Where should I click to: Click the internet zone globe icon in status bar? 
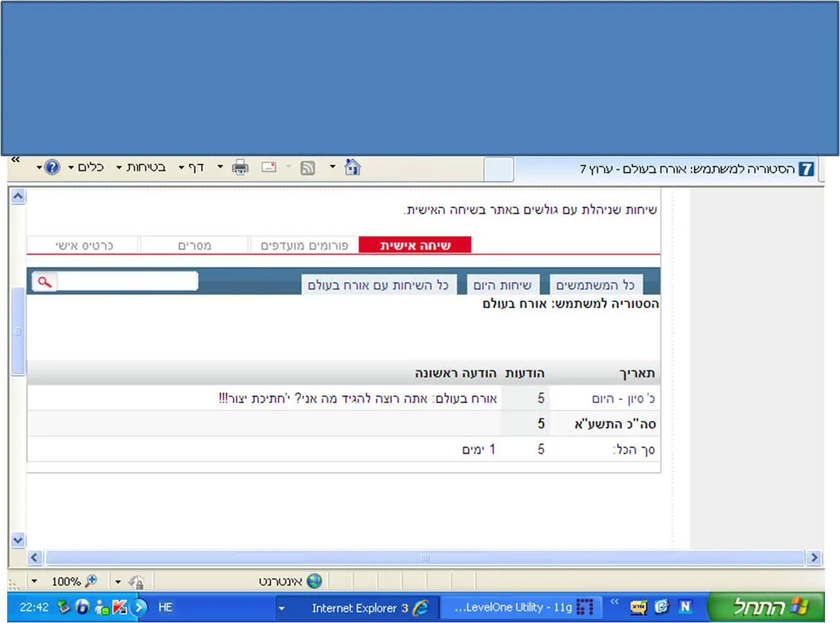point(315,581)
